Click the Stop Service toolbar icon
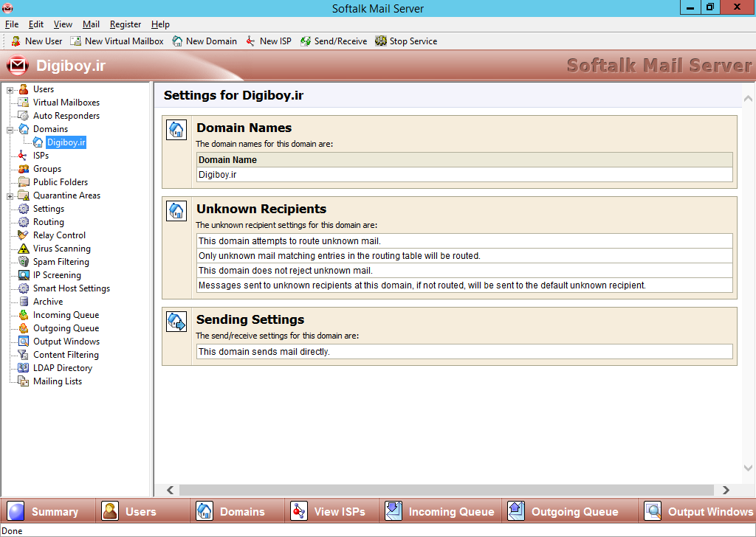756x537 pixels. click(x=381, y=41)
